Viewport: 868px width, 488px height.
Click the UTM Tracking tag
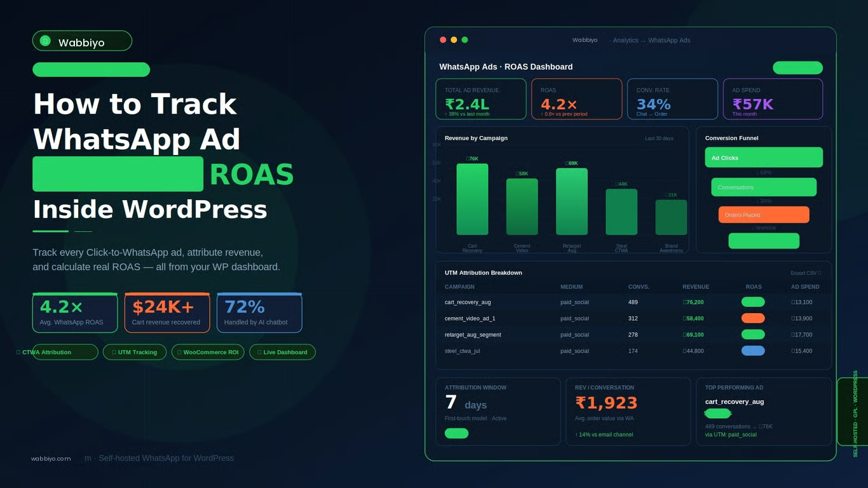135,352
